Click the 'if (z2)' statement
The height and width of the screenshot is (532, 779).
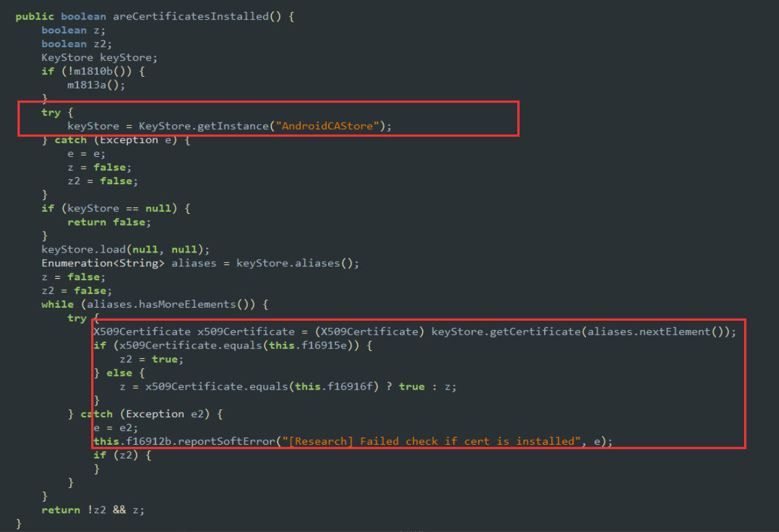point(122,455)
